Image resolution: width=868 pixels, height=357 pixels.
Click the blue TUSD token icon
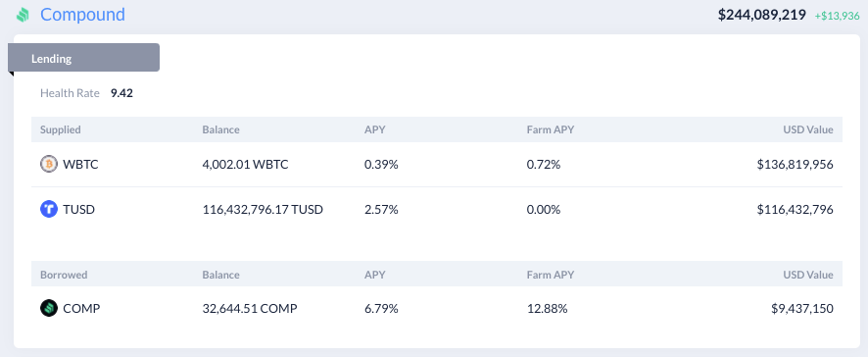[x=49, y=209]
